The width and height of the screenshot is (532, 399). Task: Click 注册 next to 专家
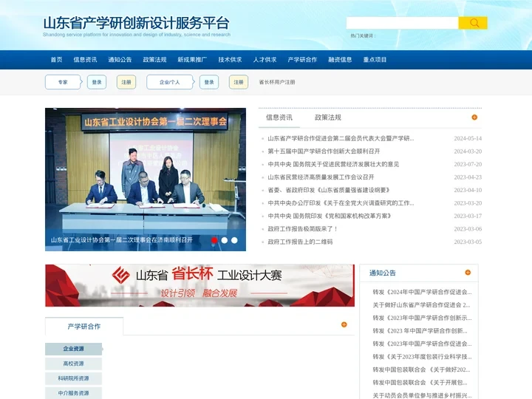point(126,82)
